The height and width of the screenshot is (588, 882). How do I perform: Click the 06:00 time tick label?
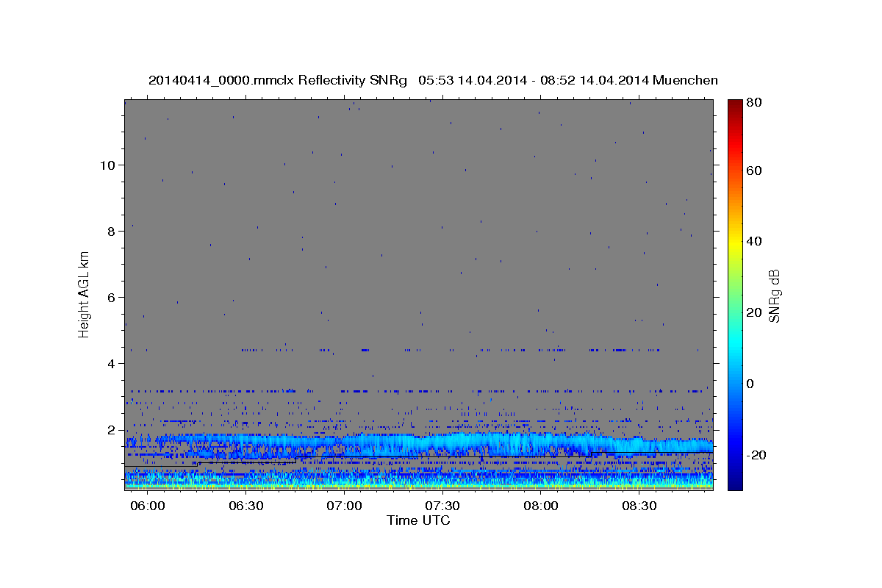pos(147,506)
